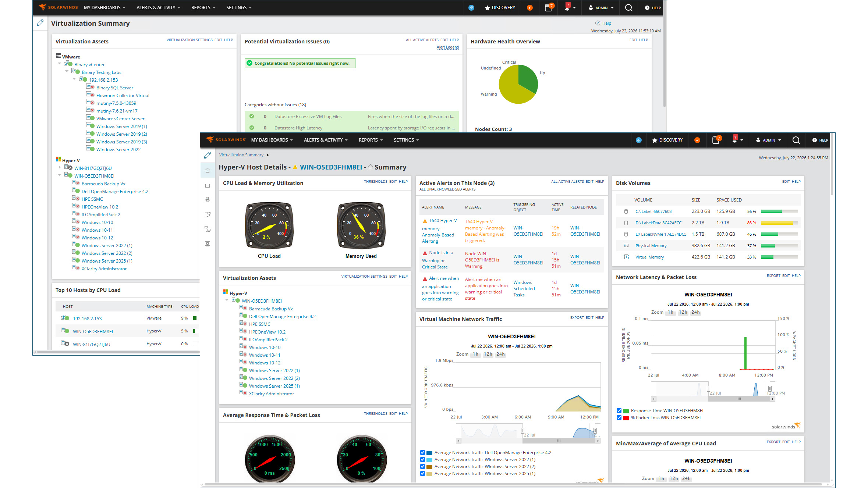Viewport: 868px width, 488px height.
Task: Click the Help question icon in Virtualization Summary header
Action: (598, 23)
